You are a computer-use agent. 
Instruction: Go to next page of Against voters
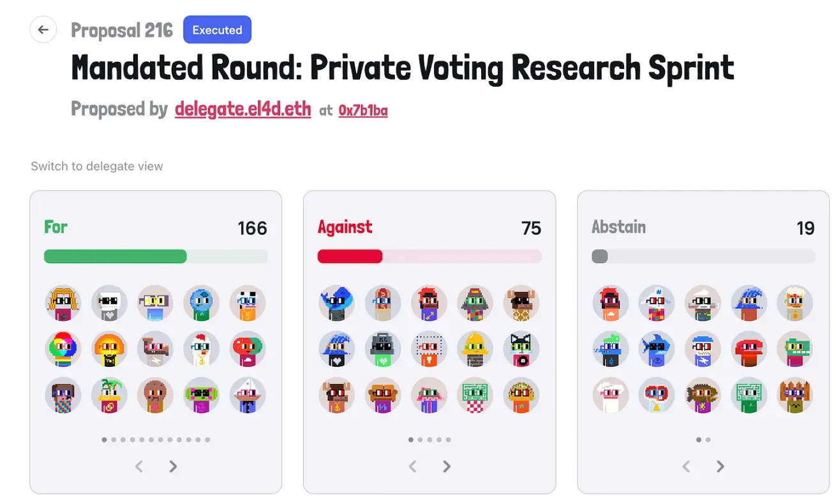[447, 466]
